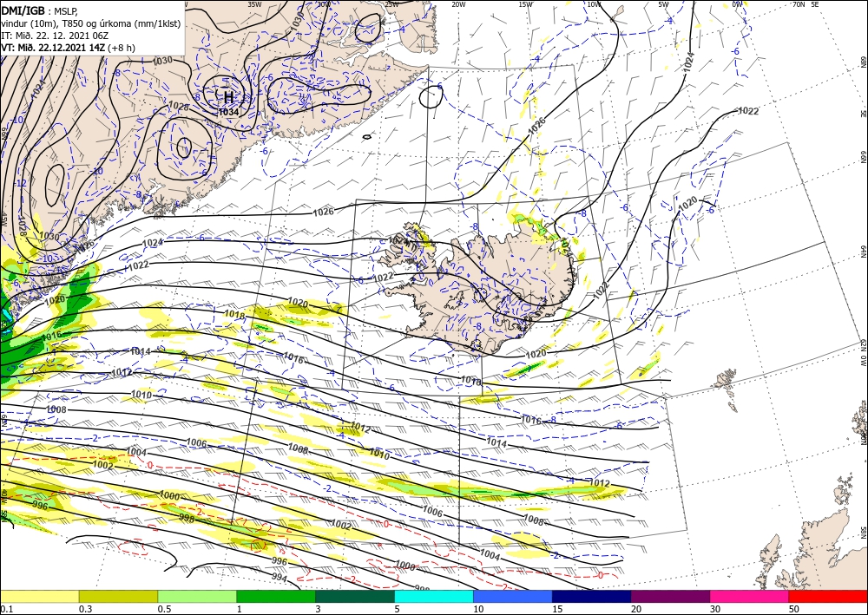Select the green 1–3 precipitation swatch
This screenshot has width=868, height=615.
coord(276,596)
